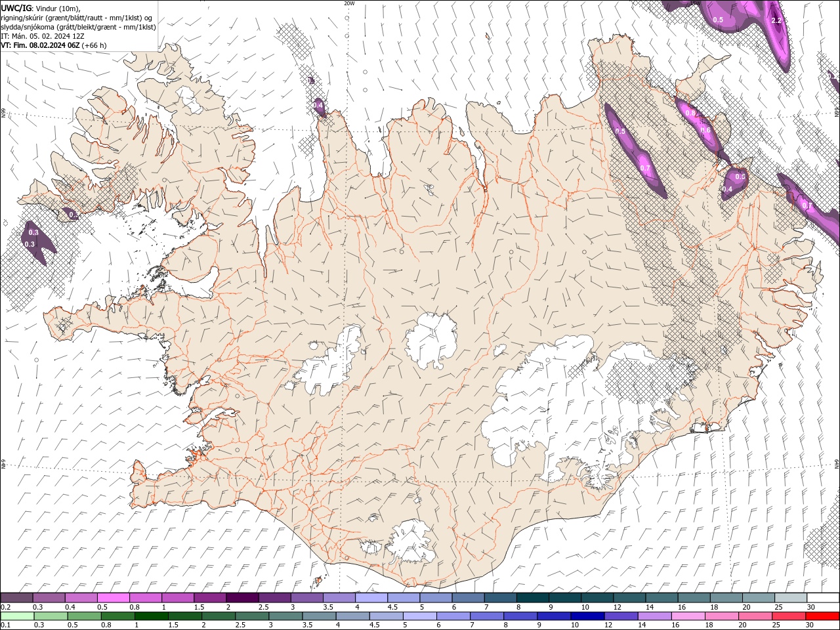
Task: Select the white '30' swatch in the top legend
Action: coord(823,598)
